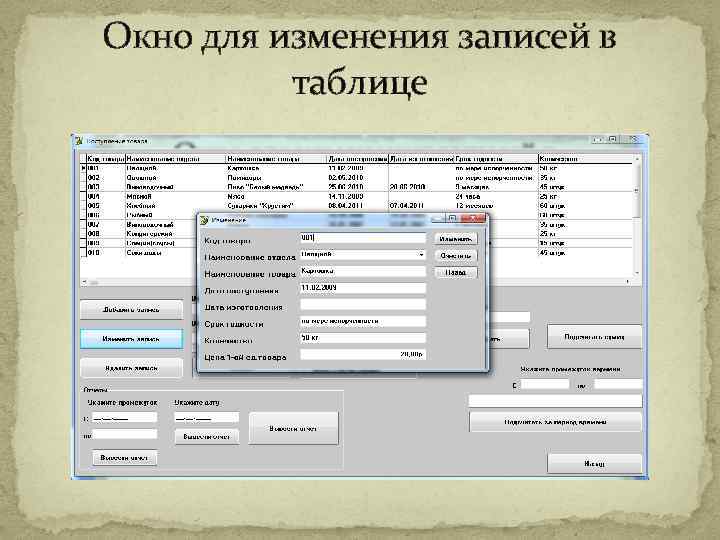Click the Укажите дату input field

pos(207,417)
